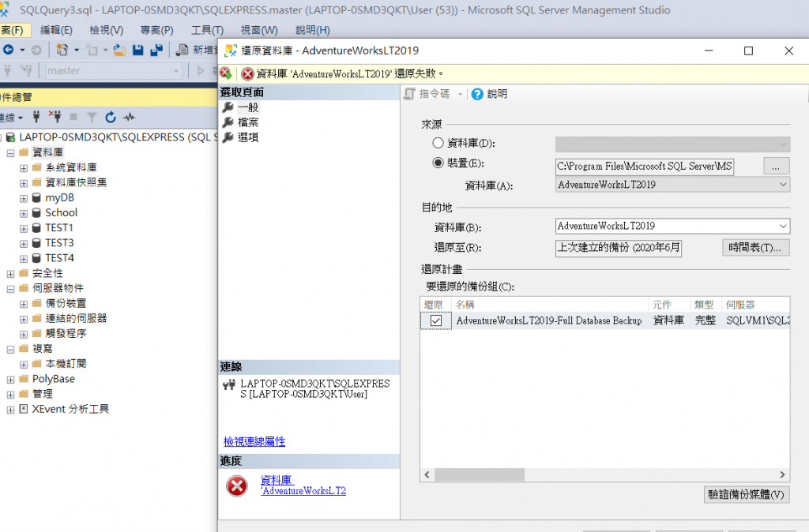Collapse the 資料庫 tree node

(x=10, y=152)
